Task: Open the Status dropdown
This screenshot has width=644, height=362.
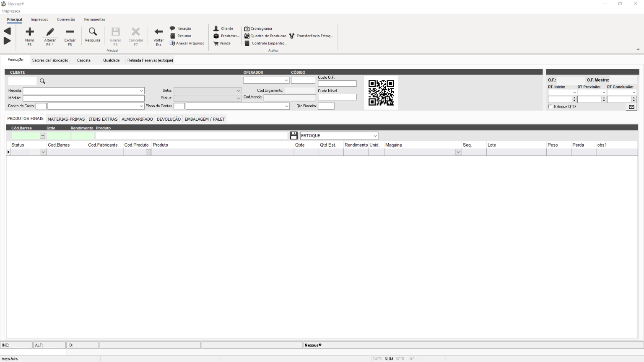Action: click(238, 98)
